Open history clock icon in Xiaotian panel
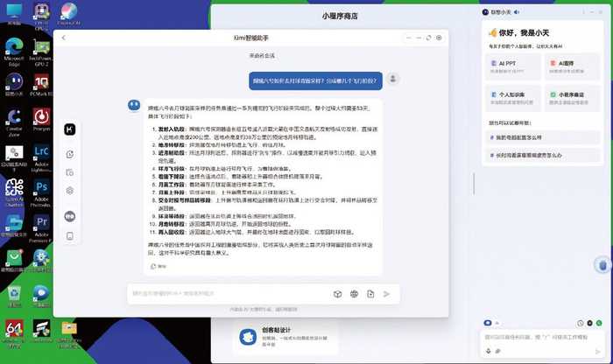The width and height of the screenshot is (613, 364). 580,323
